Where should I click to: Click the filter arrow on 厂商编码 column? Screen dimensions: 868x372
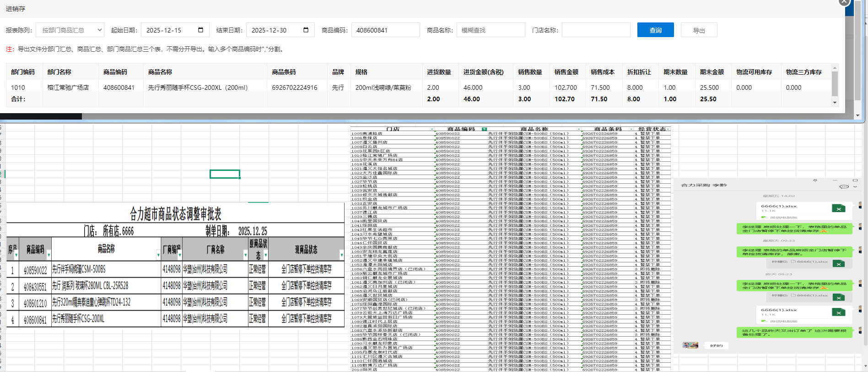point(179,255)
